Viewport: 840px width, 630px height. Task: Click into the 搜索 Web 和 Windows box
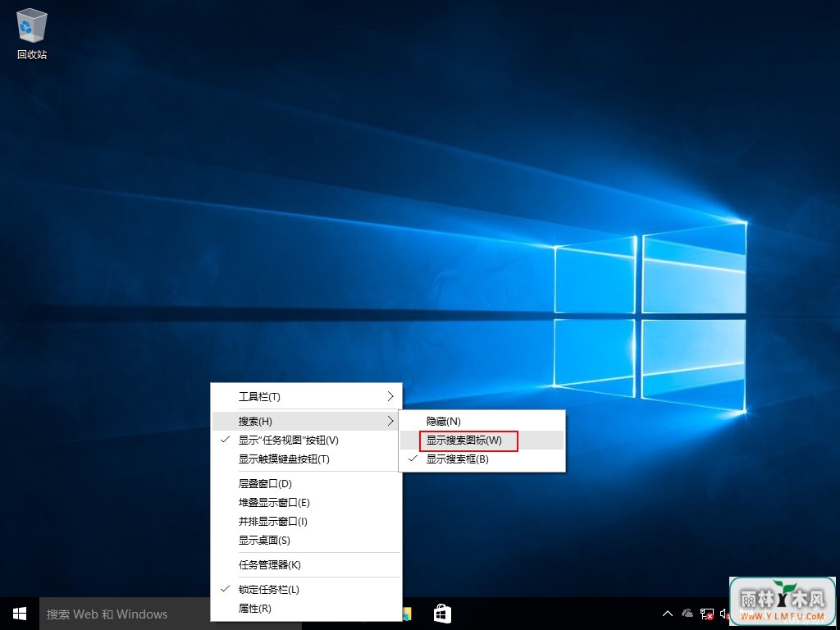click(x=125, y=614)
